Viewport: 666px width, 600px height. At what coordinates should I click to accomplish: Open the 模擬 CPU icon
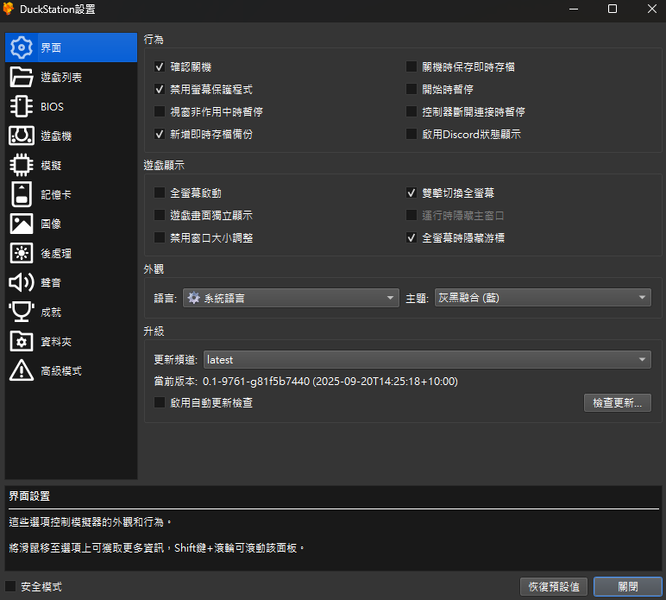[21, 165]
